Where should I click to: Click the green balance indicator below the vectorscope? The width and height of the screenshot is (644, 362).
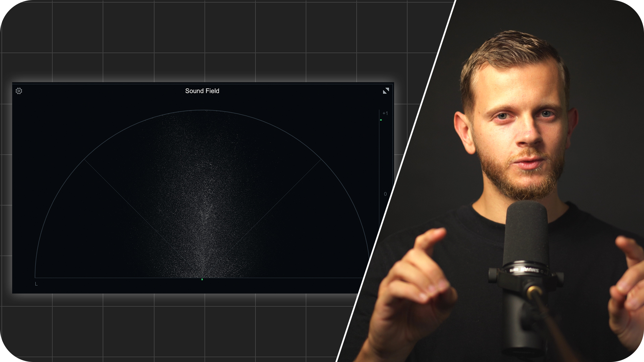(x=202, y=279)
